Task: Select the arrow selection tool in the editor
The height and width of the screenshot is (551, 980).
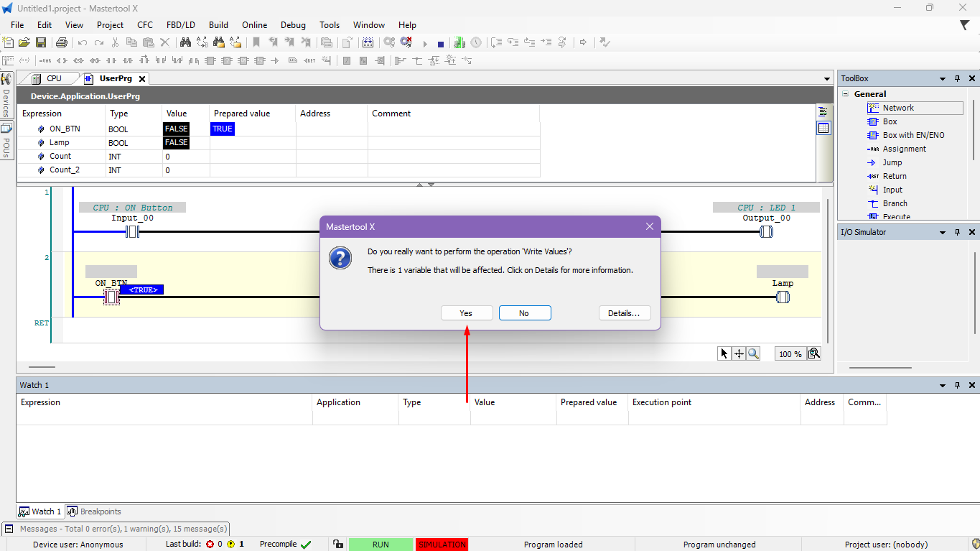Action: [x=724, y=353]
